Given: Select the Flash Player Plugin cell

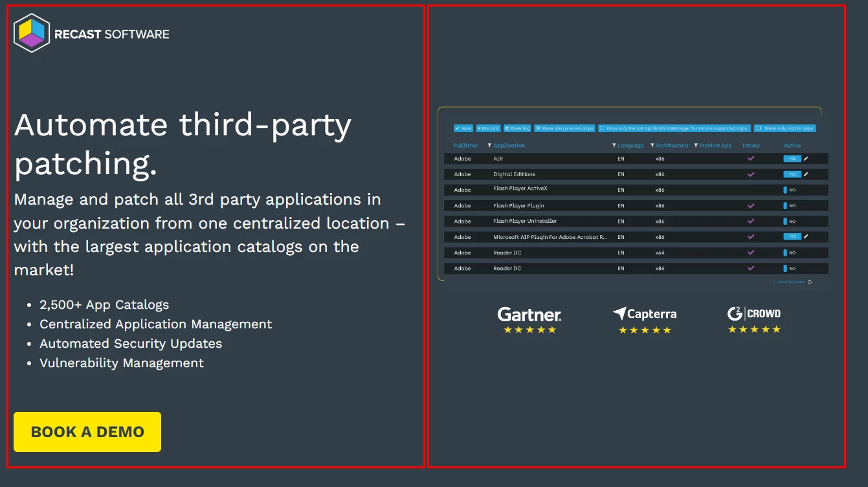Looking at the screenshot, I should 518,206.
